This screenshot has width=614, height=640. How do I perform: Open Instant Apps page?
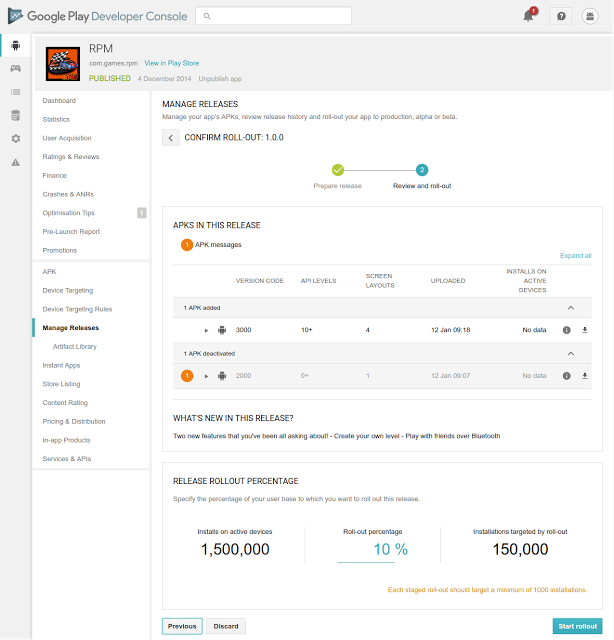tap(61, 365)
